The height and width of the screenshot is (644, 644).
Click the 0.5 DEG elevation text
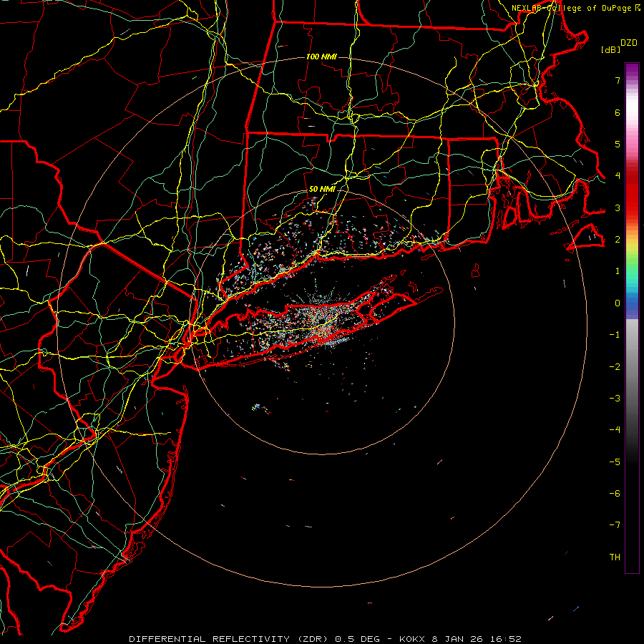point(357,639)
